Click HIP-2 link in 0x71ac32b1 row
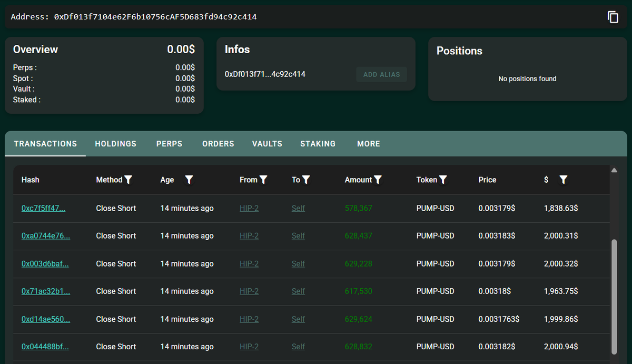The width and height of the screenshot is (632, 364). tap(249, 291)
